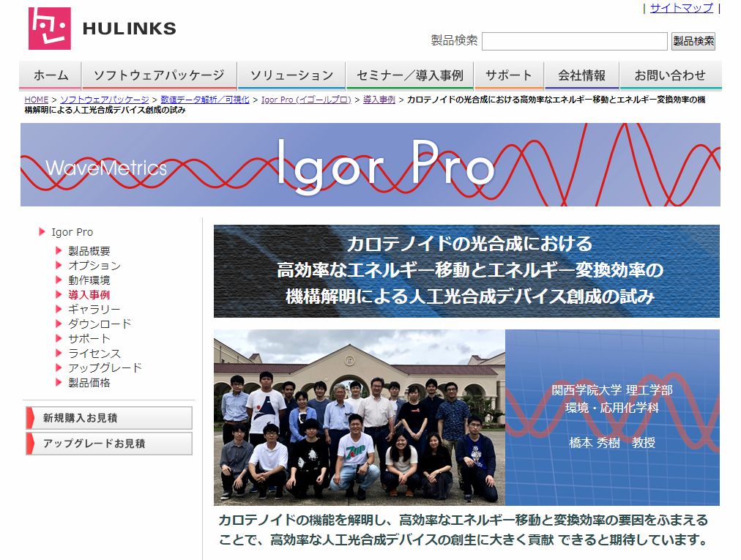The width and height of the screenshot is (741, 560).
Task: Click the WaveMetrics Igor Pro banner
Action: click(x=370, y=165)
